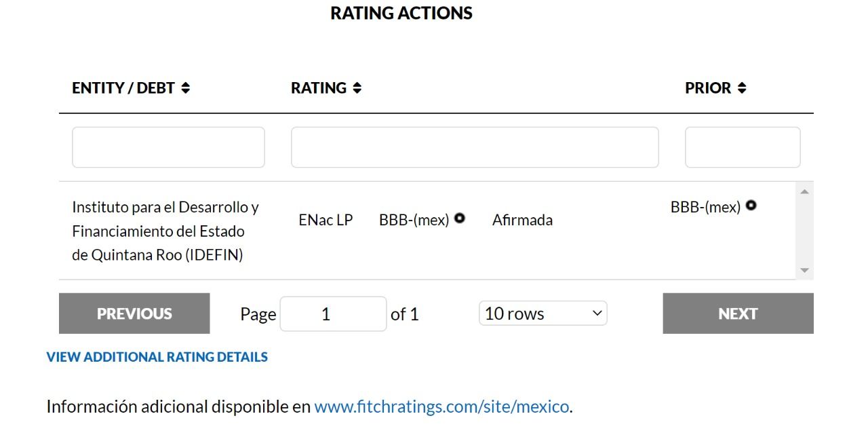Click scroll up arrow in rating table
Viewport: 868px width, 433px height.
805,192
